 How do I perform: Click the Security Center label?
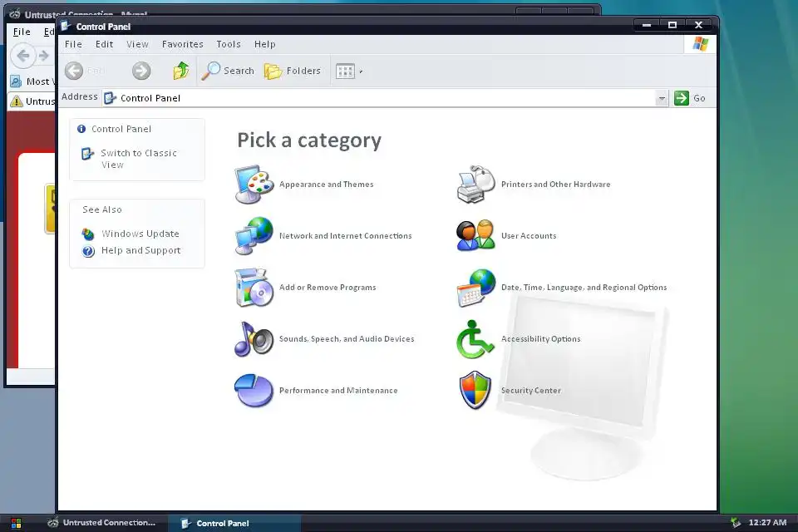(531, 391)
